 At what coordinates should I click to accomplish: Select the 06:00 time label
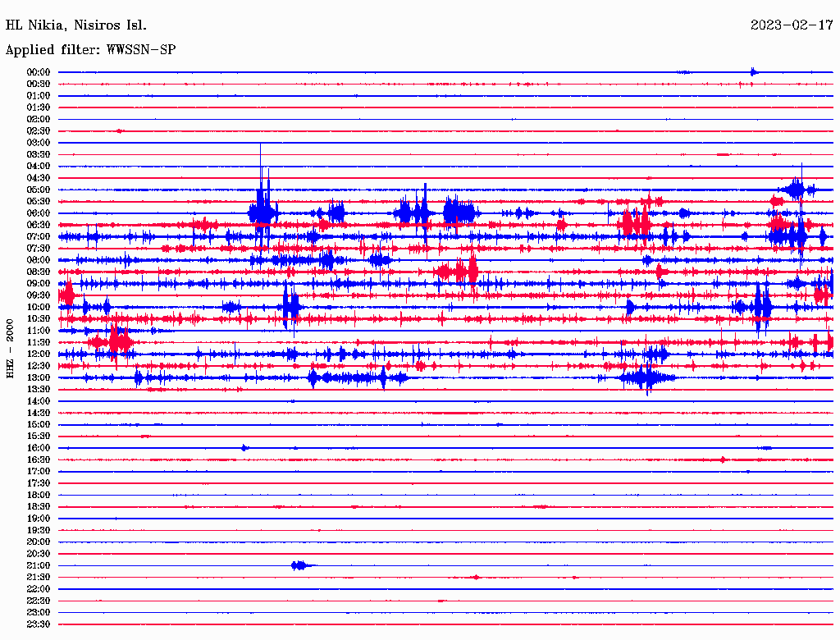[x=39, y=213]
